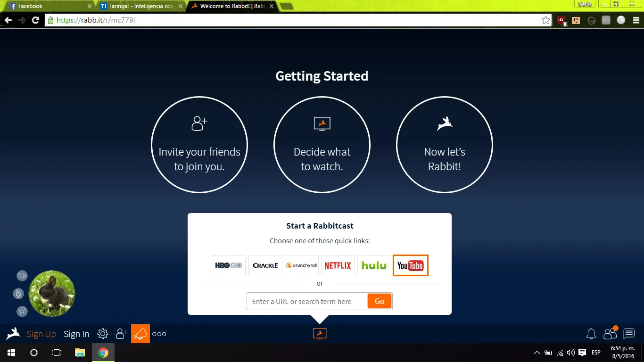Open the uBlock Origin extension icon
Screen dimensions: 644x362
pyautogui.click(x=561, y=21)
